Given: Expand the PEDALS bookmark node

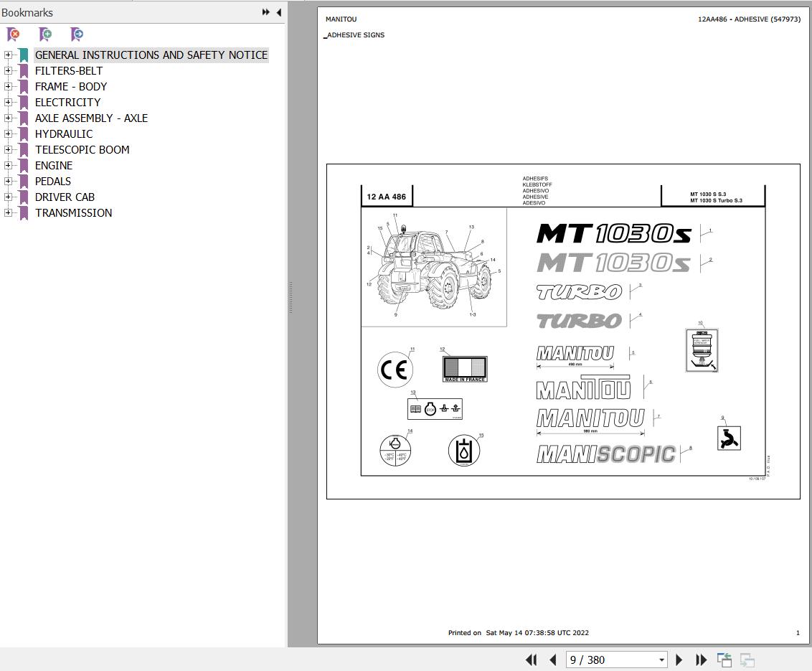Looking at the screenshot, I should pos(8,182).
